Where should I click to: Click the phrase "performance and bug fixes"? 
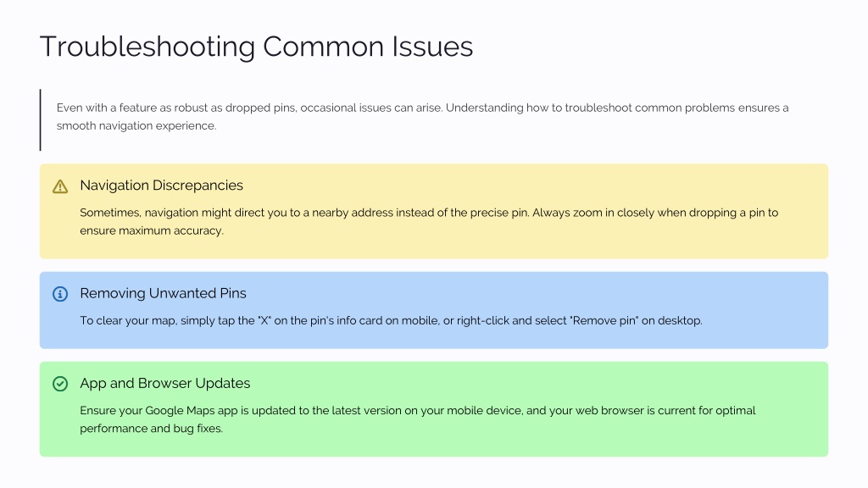pyautogui.click(x=151, y=429)
